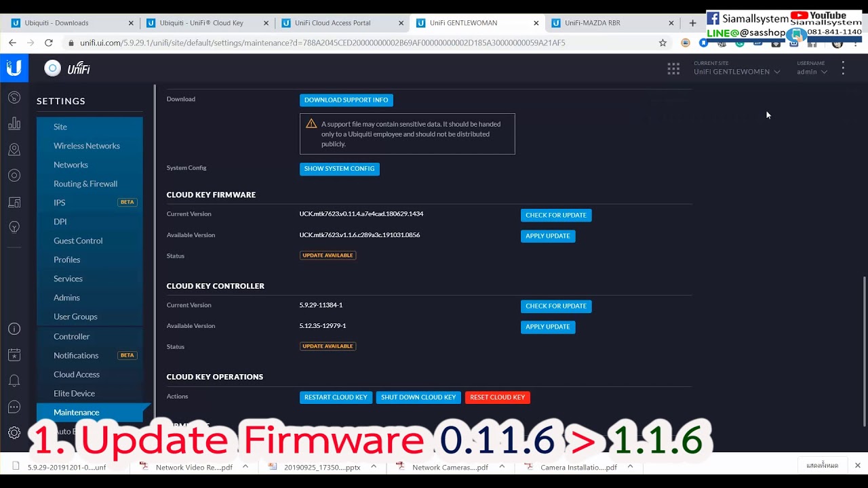868x488 pixels.
Task: Open the three-dot more options menu in UniFi header
Action: pyautogui.click(x=843, y=68)
